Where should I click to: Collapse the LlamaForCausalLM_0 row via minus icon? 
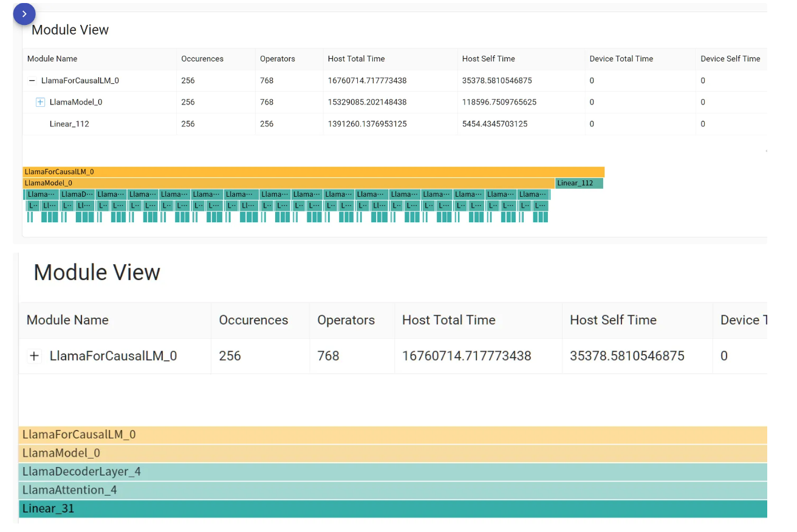pyautogui.click(x=32, y=81)
